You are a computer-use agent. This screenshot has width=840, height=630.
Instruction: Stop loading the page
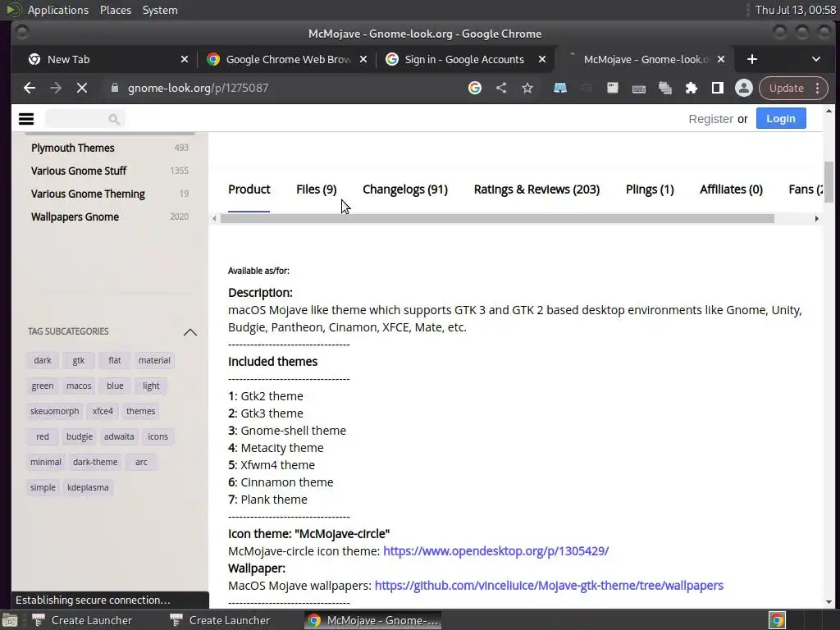click(x=82, y=88)
